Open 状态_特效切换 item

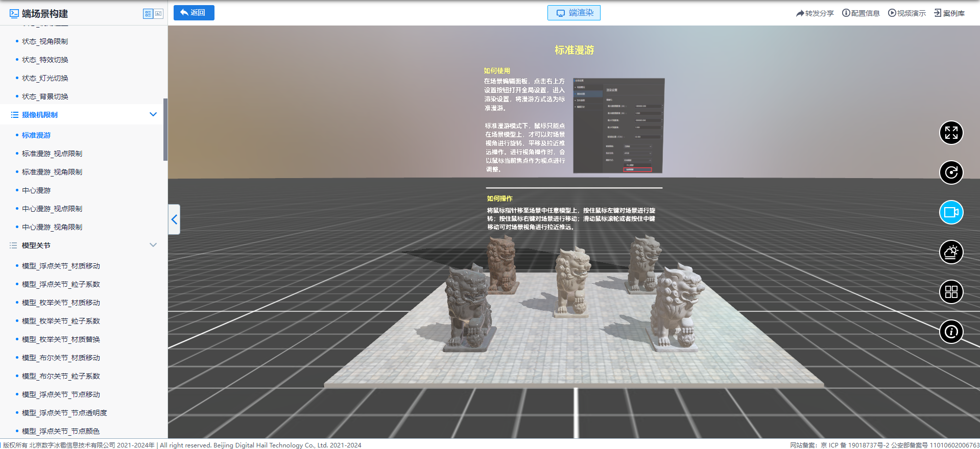(x=45, y=60)
